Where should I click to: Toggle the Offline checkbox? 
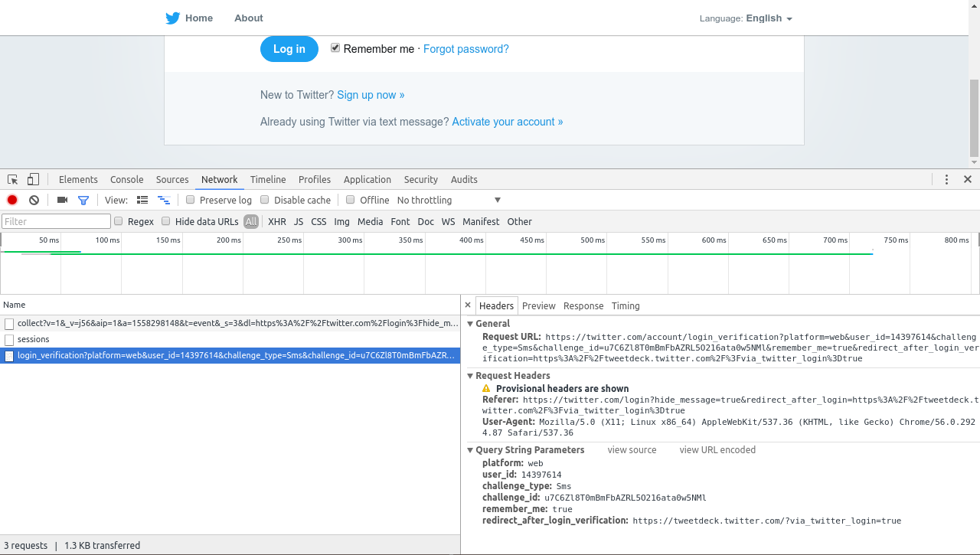click(x=351, y=200)
